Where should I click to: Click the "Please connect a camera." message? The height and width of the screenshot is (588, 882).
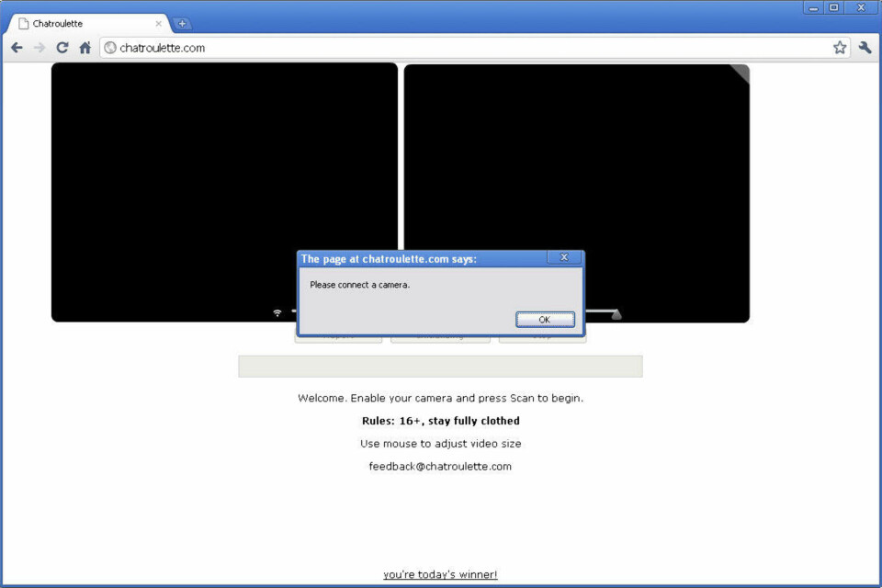coord(360,285)
